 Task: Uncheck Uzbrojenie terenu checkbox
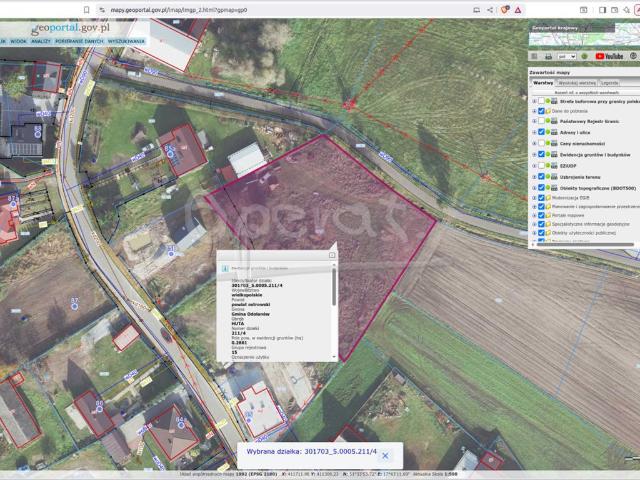541,177
